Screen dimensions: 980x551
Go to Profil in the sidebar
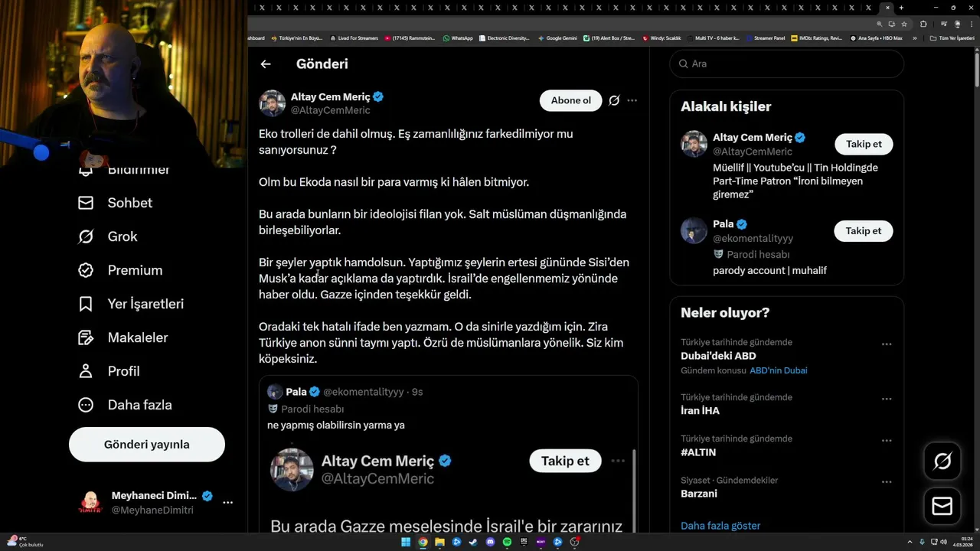coord(109,371)
